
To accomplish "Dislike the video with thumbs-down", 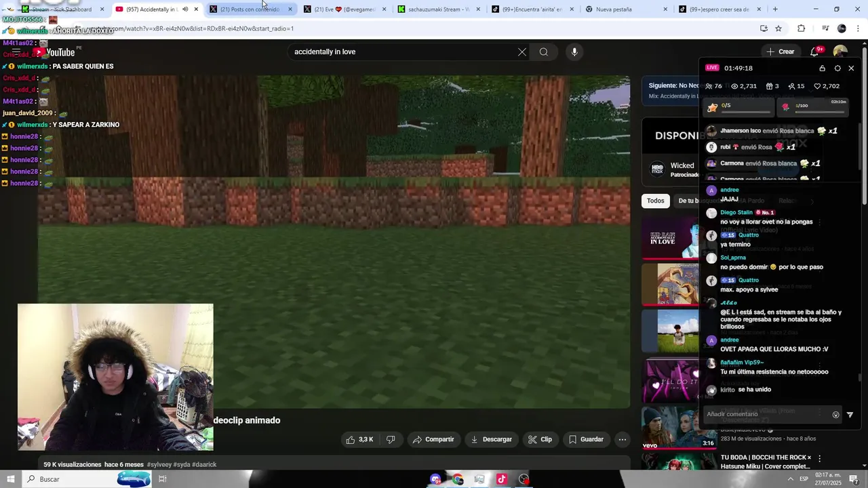I will pos(391,439).
